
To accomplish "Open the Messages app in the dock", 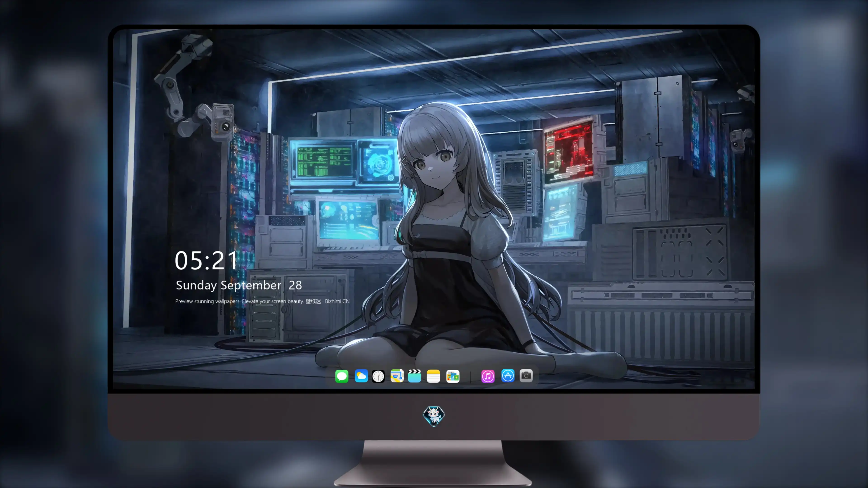I will (342, 376).
